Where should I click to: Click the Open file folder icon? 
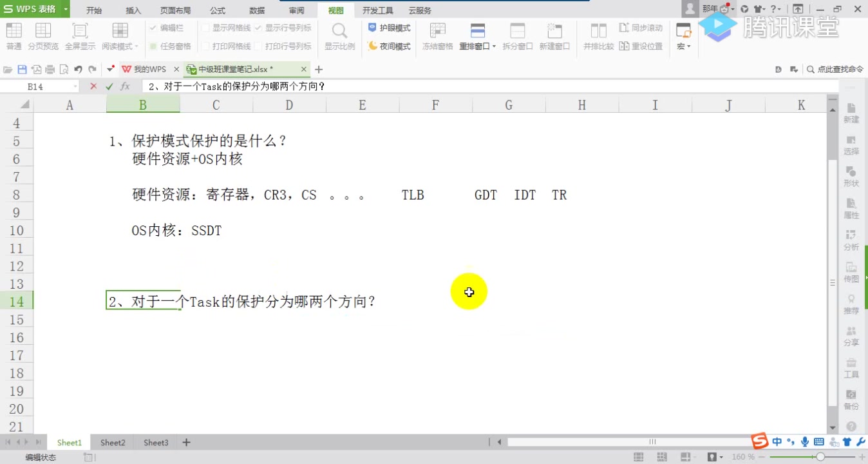pos(8,70)
